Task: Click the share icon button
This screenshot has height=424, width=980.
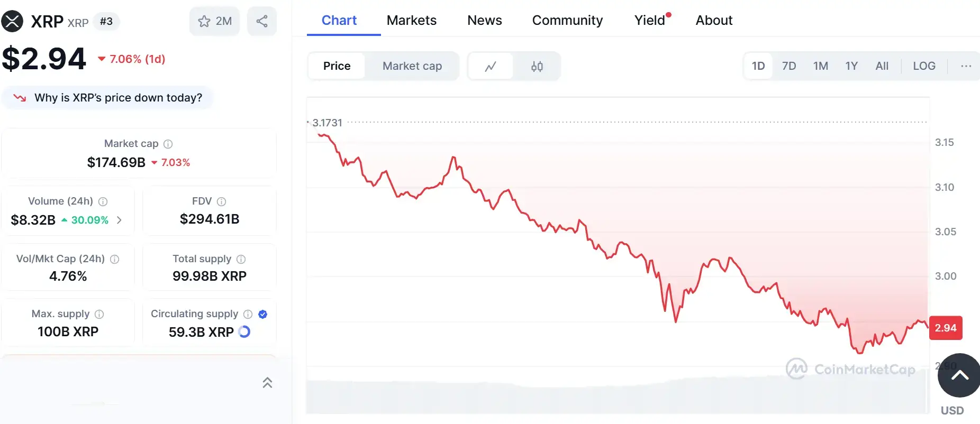Action: tap(262, 21)
